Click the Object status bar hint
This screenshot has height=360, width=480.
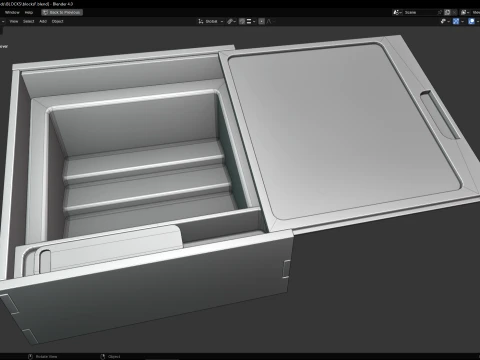[110, 357]
